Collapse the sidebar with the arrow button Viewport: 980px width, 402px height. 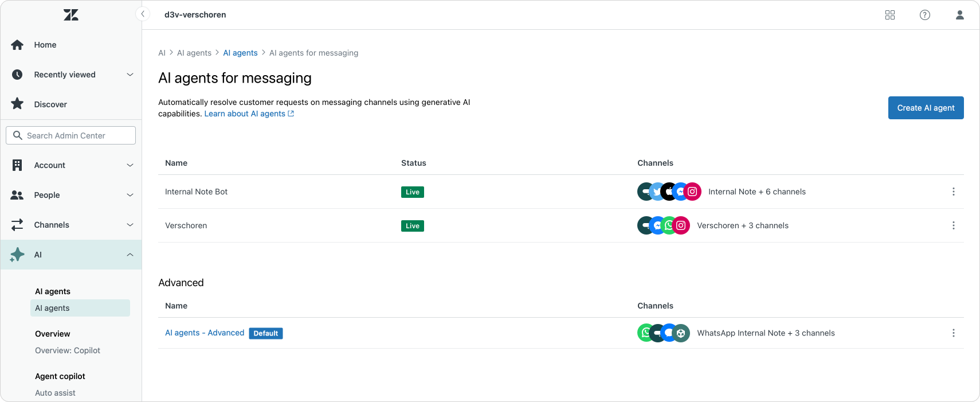pyautogui.click(x=143, y=14)
